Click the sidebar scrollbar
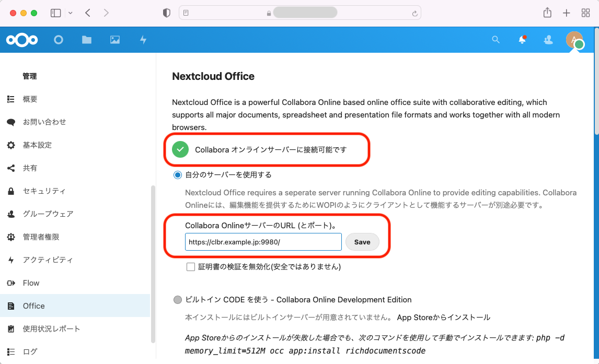 pos(153,264)
